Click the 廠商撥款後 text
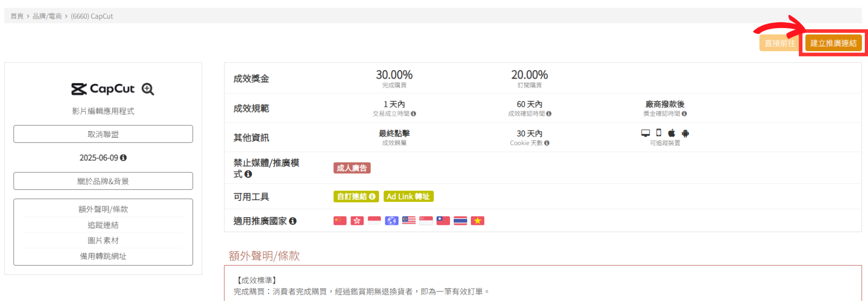The height and width of the screenshot is (301, 868). (665, 105)
